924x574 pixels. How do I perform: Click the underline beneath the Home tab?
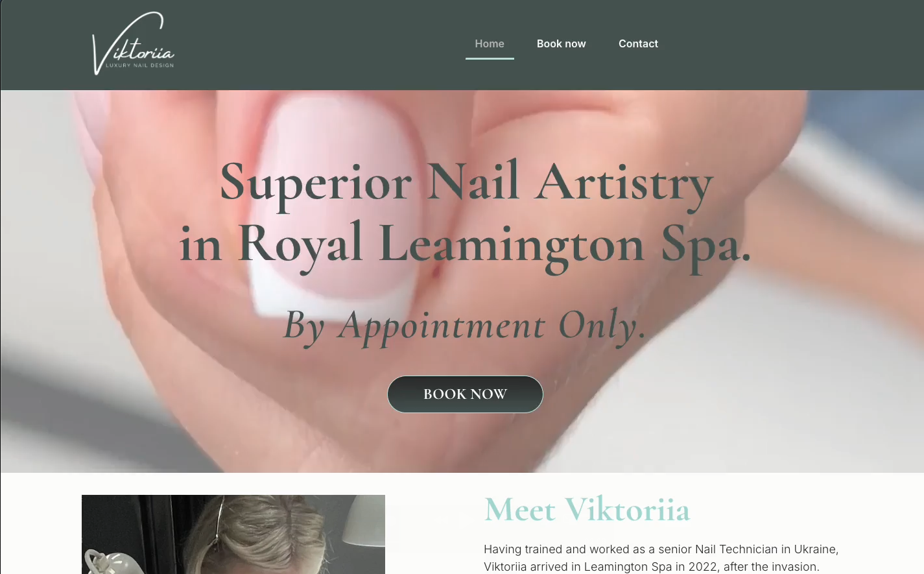pos(490,58)
